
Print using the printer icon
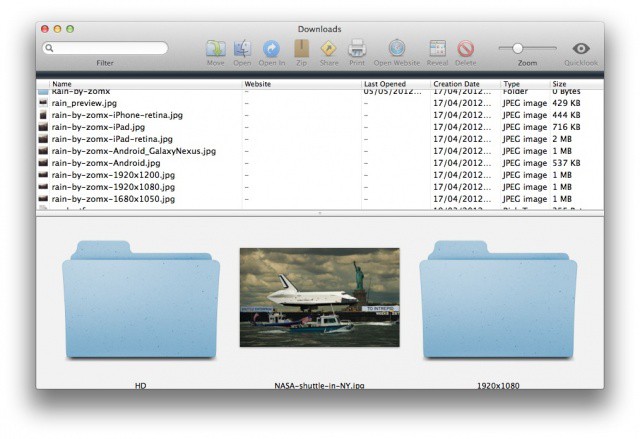(356, 48)
